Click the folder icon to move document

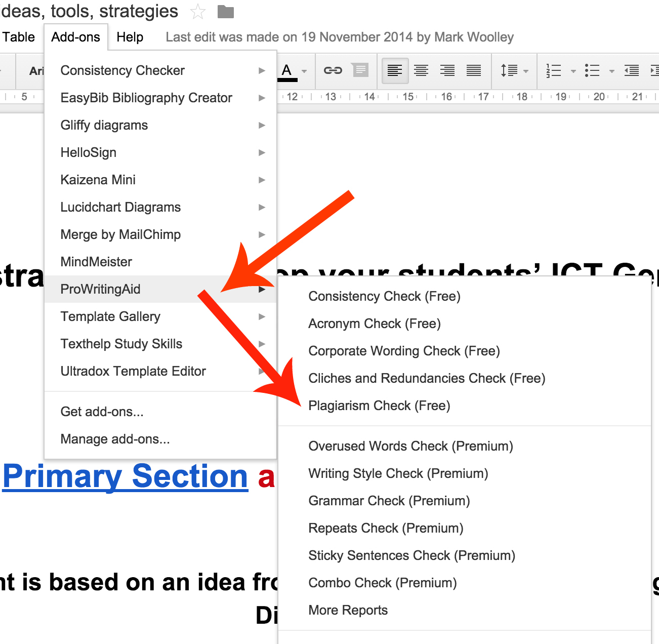click(x=225, y=11)
